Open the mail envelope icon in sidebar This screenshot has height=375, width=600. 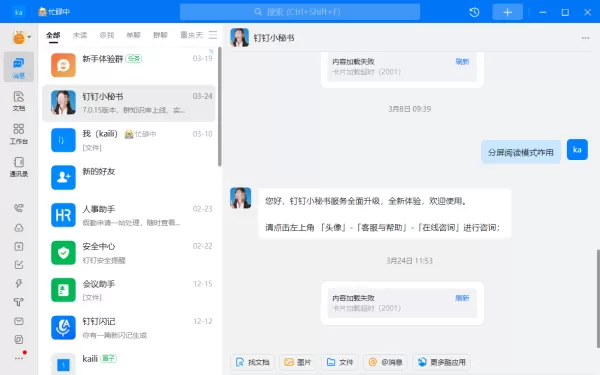click(19, 321)
